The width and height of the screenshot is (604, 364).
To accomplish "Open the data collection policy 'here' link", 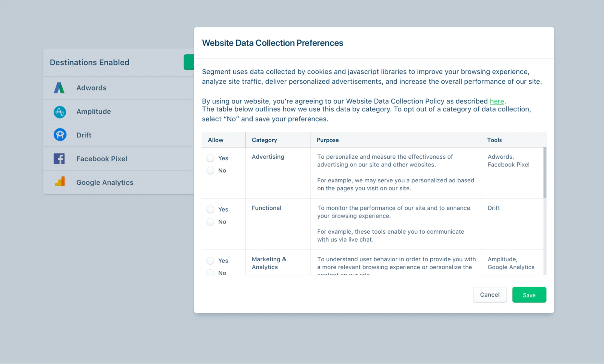I will [x=496, y=101].
